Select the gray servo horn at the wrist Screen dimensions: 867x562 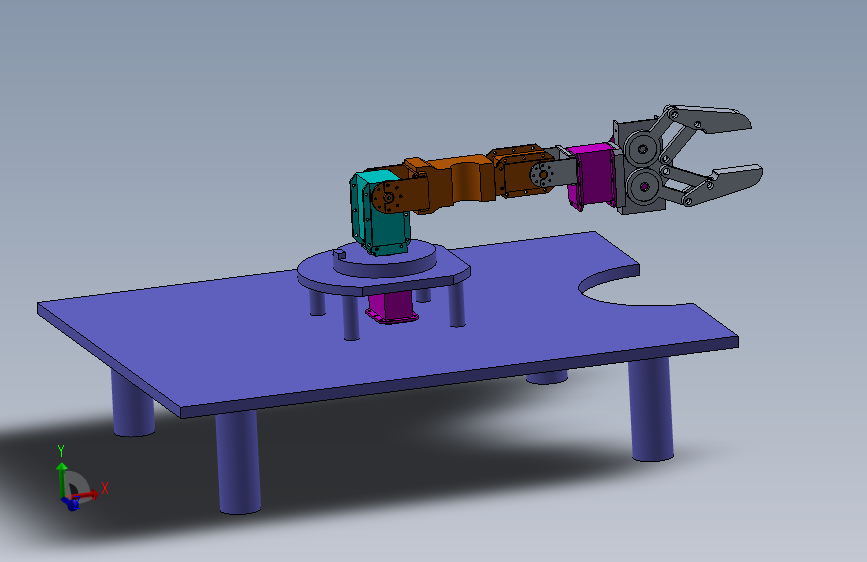(544, 175)
